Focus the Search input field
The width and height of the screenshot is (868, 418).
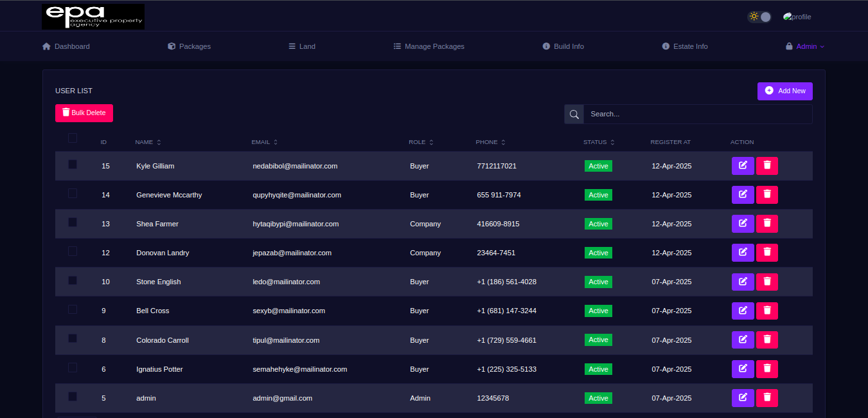(698, 114)
